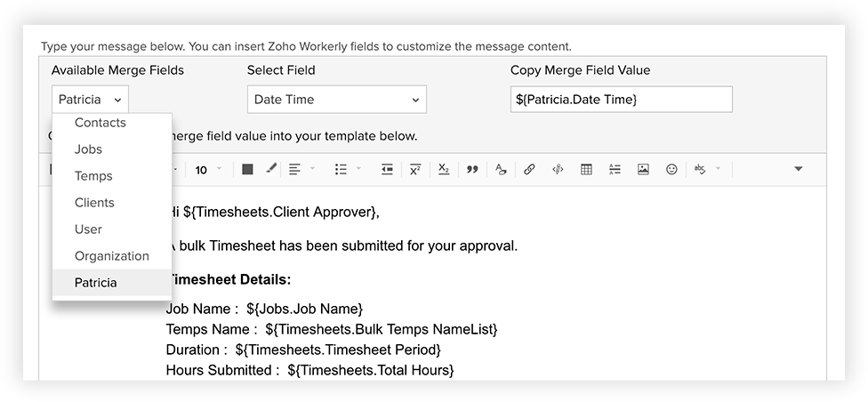Expand more toolbar options with the down arrow
The image size is (868, 402).
point(799,169)
